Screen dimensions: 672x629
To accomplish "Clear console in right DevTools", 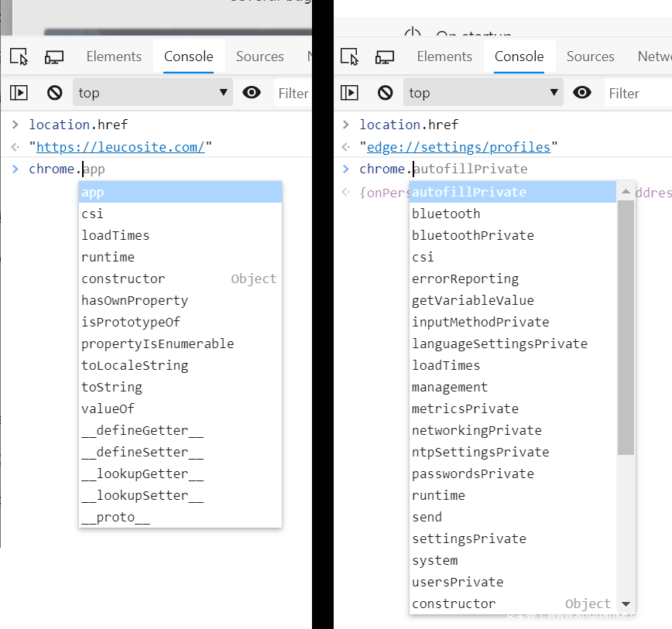I will pyautogui.click(x=385, y=93).
